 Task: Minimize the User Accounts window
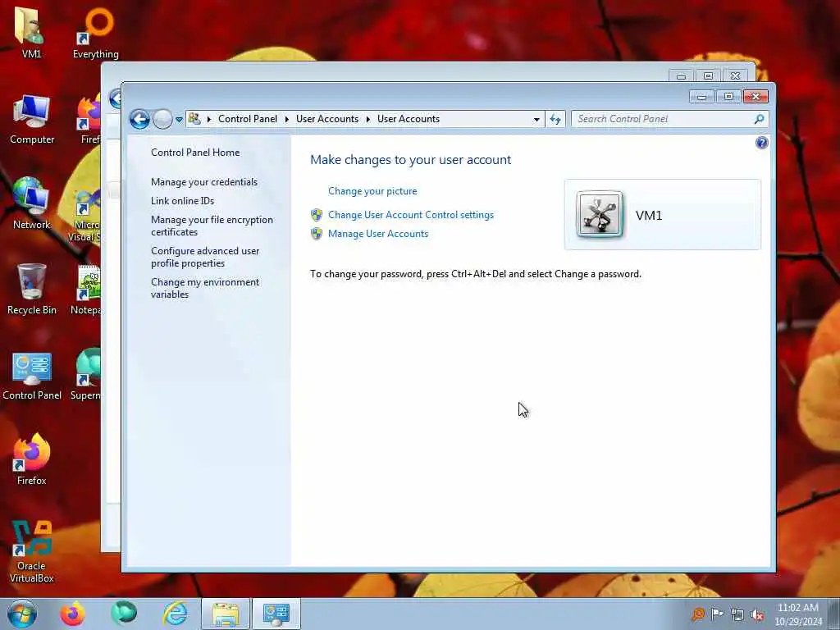[x=701, y=97]
